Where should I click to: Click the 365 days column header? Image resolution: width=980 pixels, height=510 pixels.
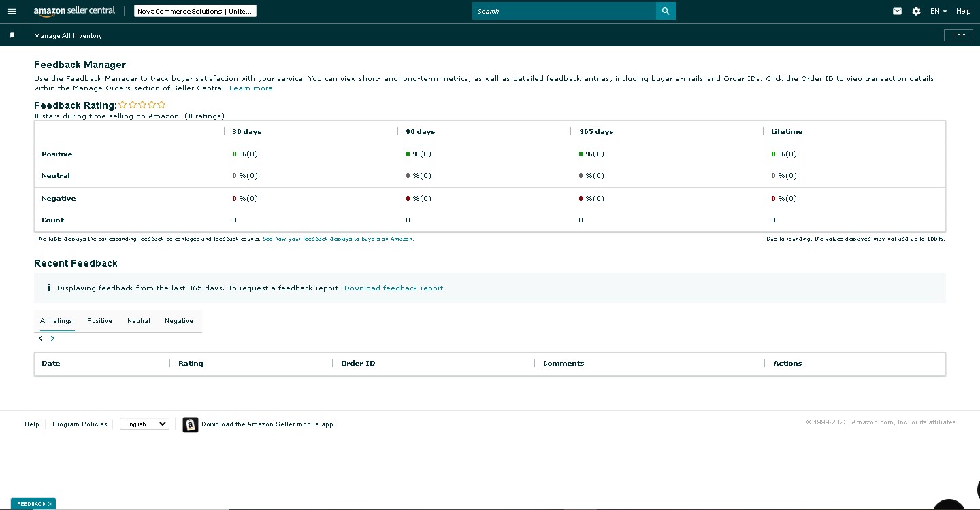(x=596, y=132)
